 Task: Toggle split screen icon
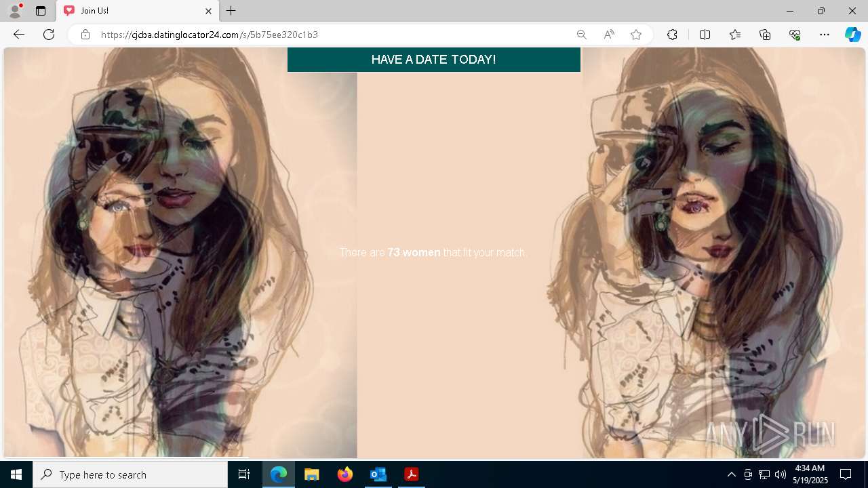(705, 35)
